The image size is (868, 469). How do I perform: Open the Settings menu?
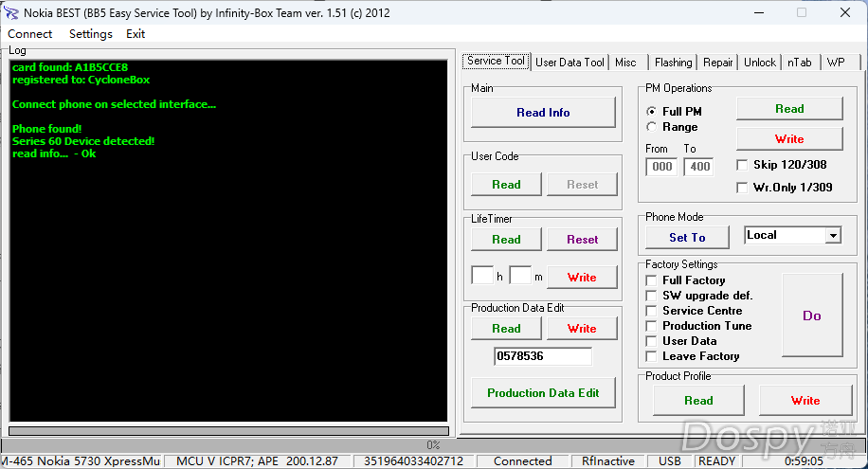tap(90, 34)
